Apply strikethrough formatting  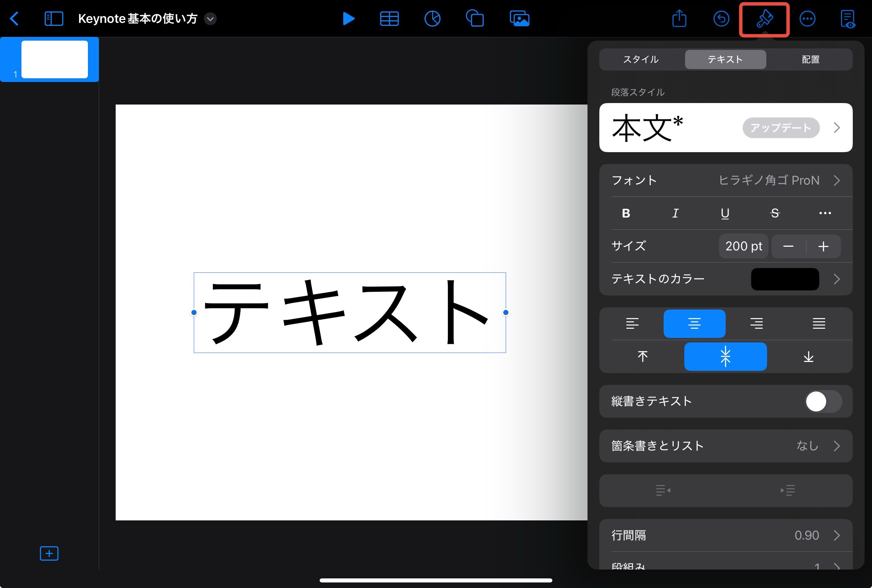pos(775,213)
